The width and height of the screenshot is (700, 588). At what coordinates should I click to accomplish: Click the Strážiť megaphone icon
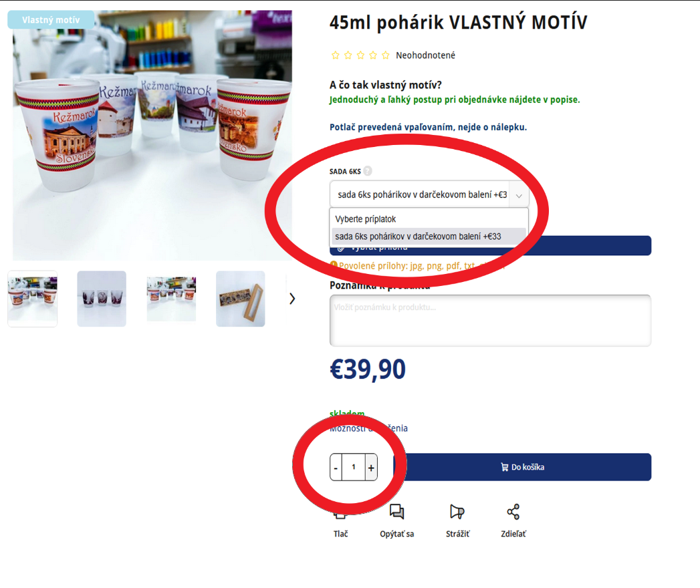tap(457, 512)
